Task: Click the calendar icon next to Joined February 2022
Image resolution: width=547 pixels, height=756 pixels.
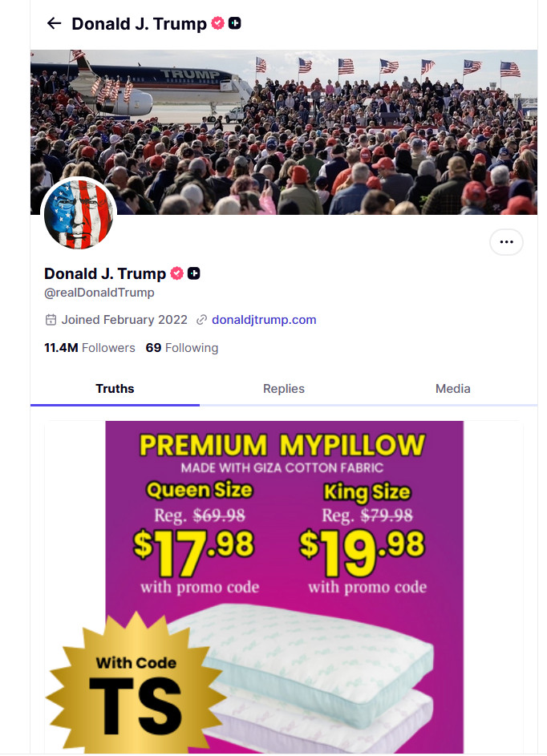Action: point(51,320)
